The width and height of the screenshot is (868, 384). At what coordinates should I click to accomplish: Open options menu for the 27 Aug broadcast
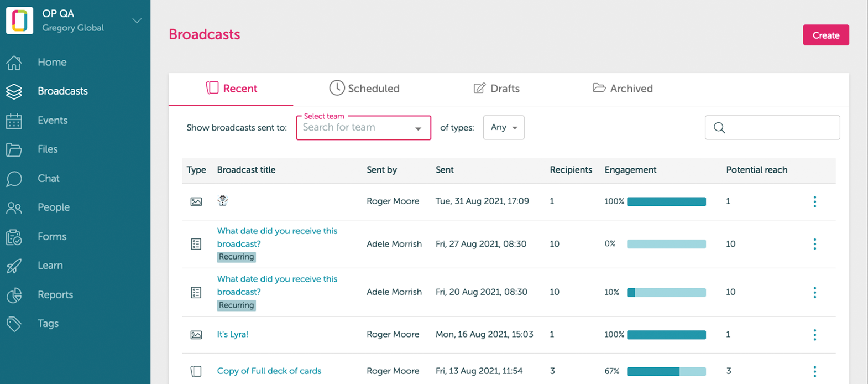tap(814, 244)
